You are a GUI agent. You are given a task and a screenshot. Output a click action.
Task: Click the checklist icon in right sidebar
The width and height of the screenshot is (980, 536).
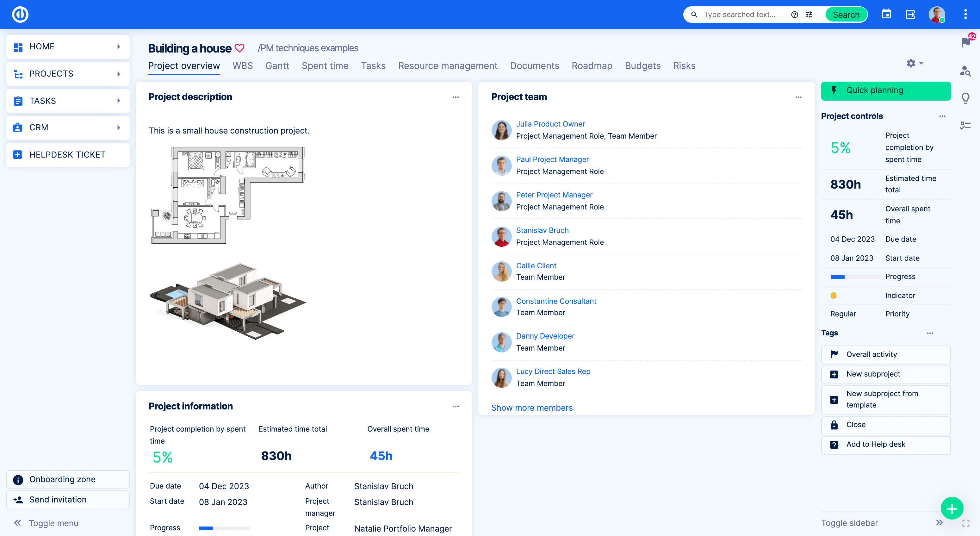point(965,125)
